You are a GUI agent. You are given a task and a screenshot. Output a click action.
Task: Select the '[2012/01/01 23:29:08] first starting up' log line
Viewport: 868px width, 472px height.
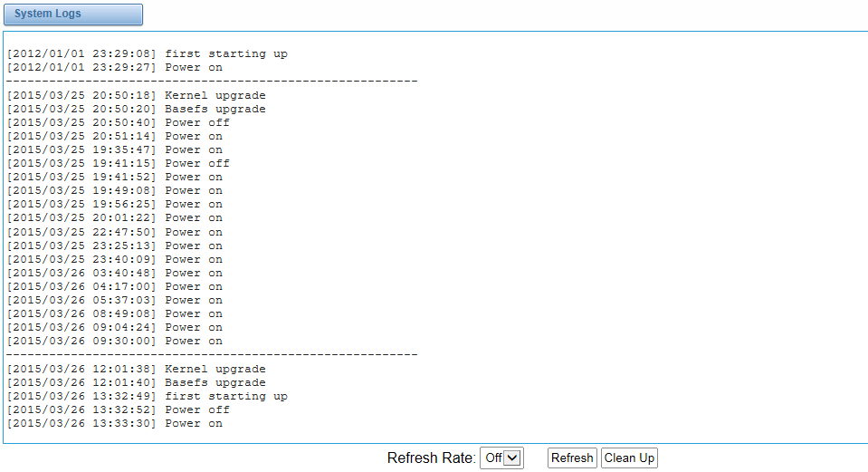point(148,53)
